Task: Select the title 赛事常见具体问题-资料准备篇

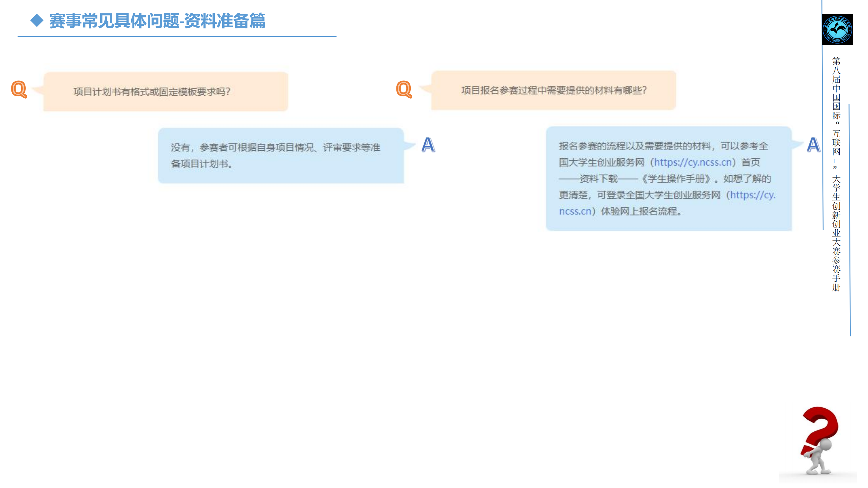Action: tap(157, 21)
